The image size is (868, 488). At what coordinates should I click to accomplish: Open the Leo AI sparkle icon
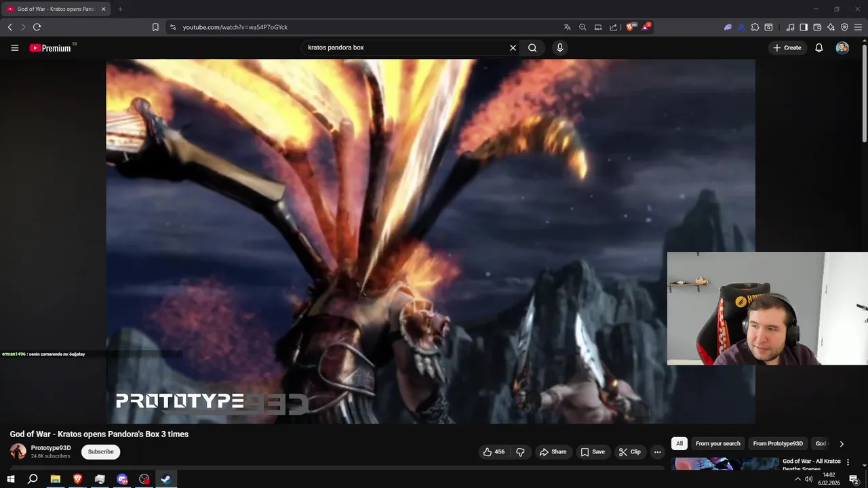[831, 27]
